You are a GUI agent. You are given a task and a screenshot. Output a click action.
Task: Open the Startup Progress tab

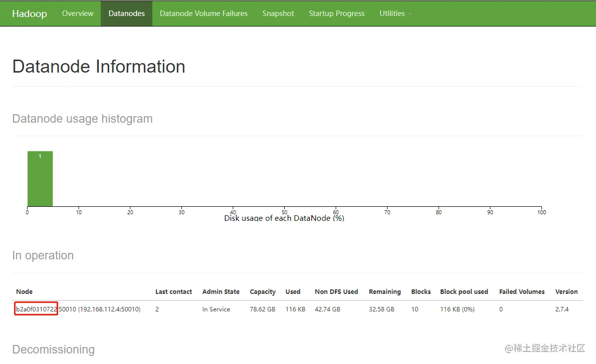pos(336,14)
